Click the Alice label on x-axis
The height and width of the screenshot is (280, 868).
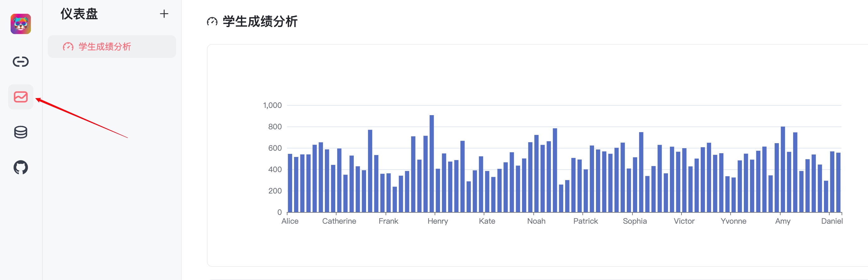(x=290, y=221)
